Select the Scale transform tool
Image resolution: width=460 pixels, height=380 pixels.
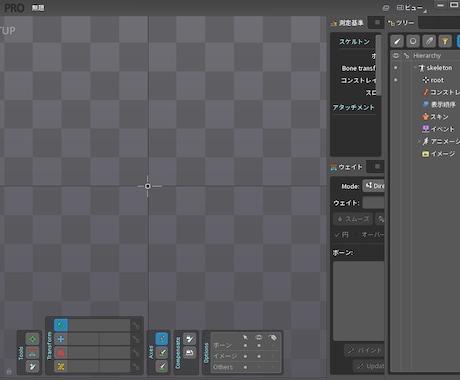(61, 353)
